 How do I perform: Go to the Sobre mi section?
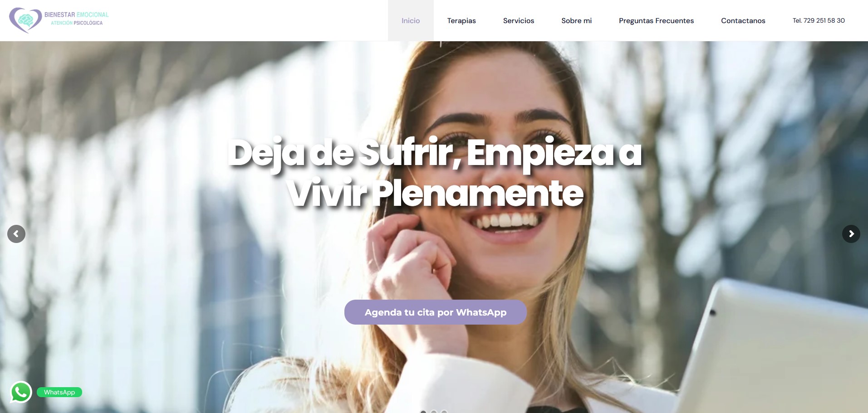pyautogui.click(x=577, y=20)
